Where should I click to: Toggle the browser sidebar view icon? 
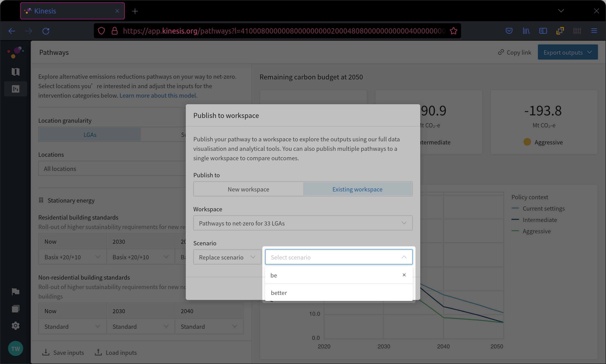click(x=543, y=31)
